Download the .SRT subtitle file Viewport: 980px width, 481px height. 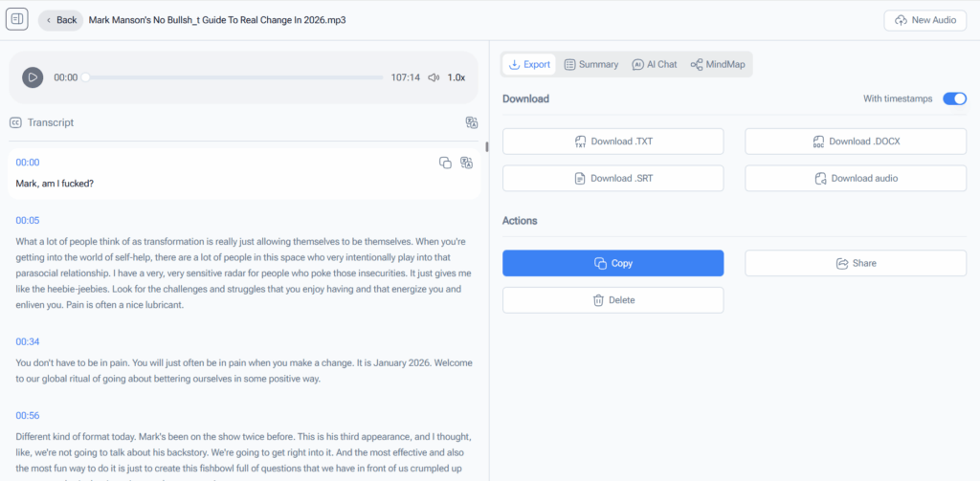[612, 178]
